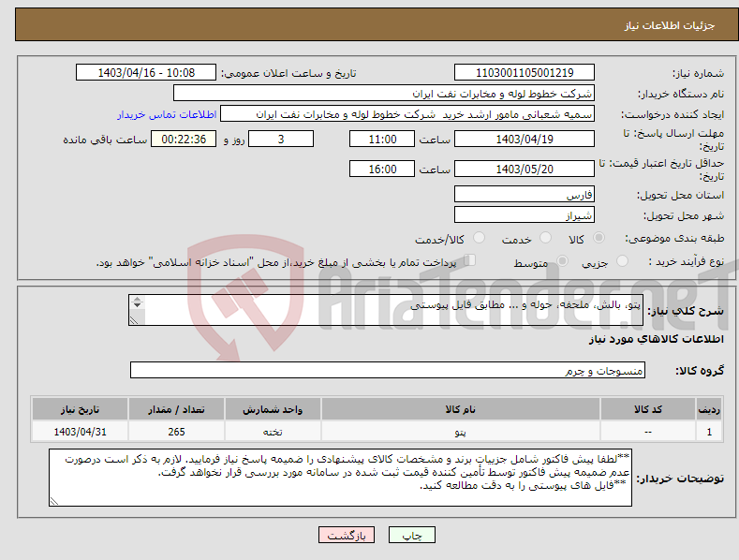Click the quantity cell 265
This screenshot has width=739, height=560.
(176, 432)
